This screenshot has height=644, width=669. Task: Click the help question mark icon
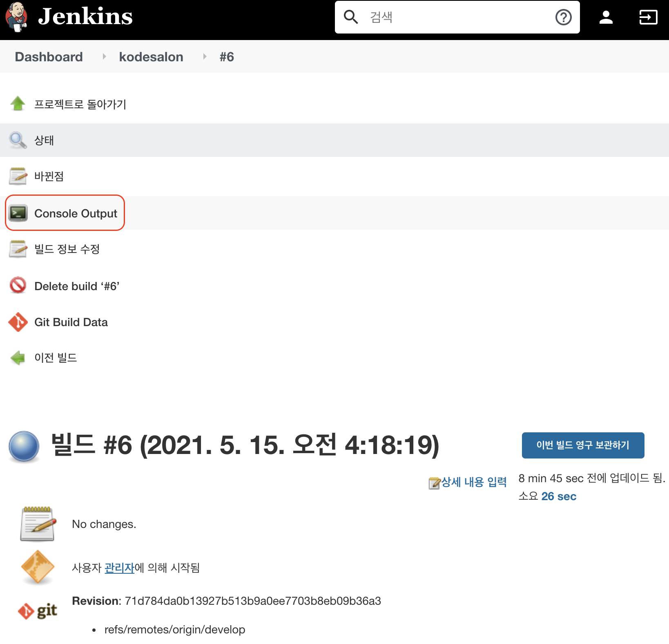click(564, 17)
